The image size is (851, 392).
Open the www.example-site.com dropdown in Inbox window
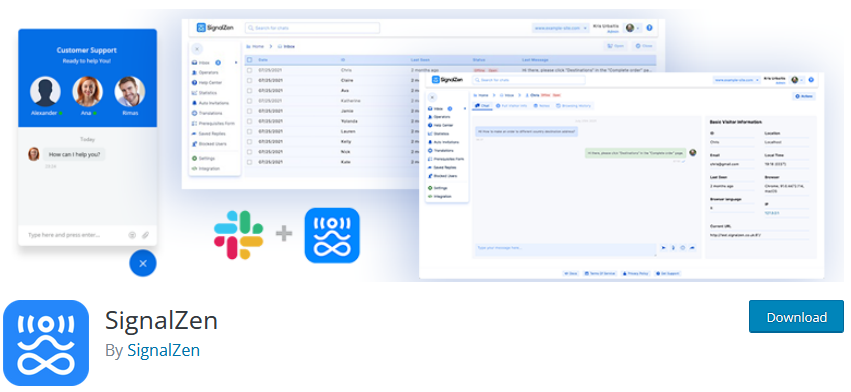561,28
